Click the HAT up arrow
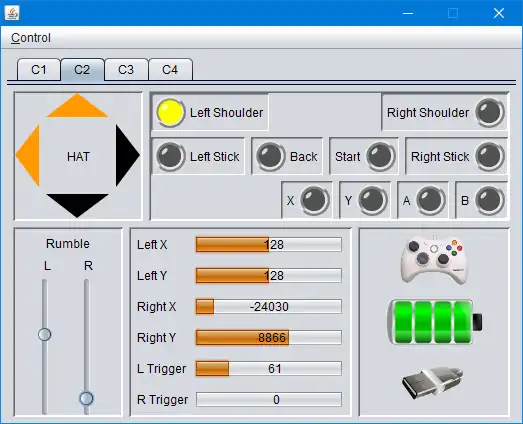 tap(77, 106)
